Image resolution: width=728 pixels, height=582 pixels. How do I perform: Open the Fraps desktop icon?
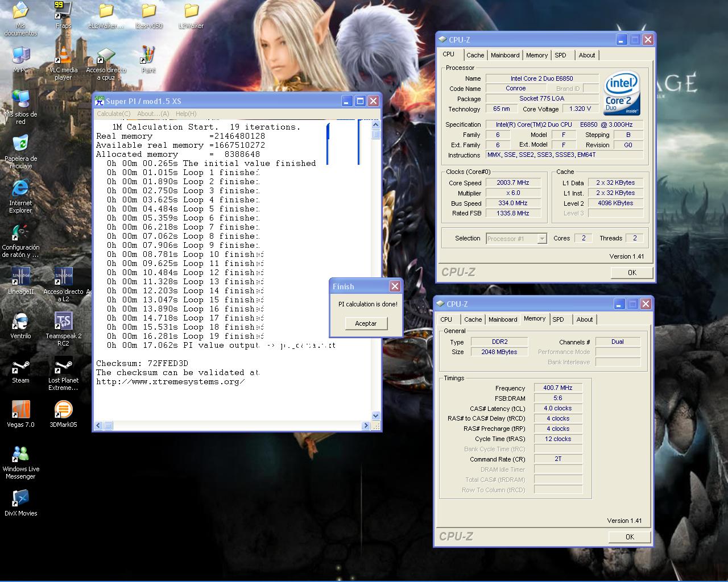pyautogui.click(x=63, y=11)
